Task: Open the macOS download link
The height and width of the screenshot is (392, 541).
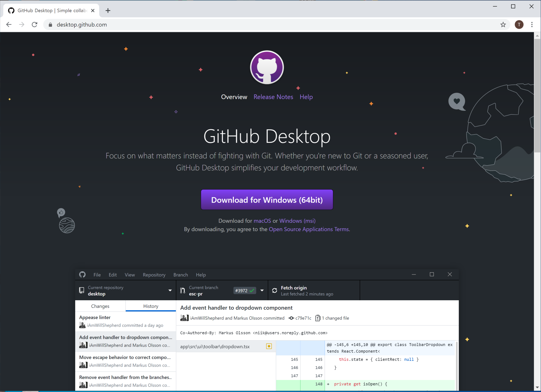Action: (x=262, y=221)
